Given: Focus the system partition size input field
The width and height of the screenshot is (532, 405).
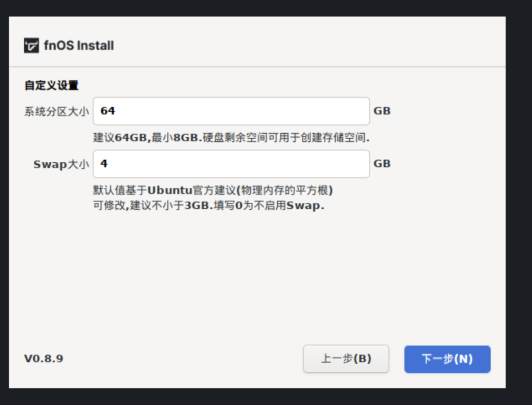Looking at the screenshot, I should (x=231, y=111).
